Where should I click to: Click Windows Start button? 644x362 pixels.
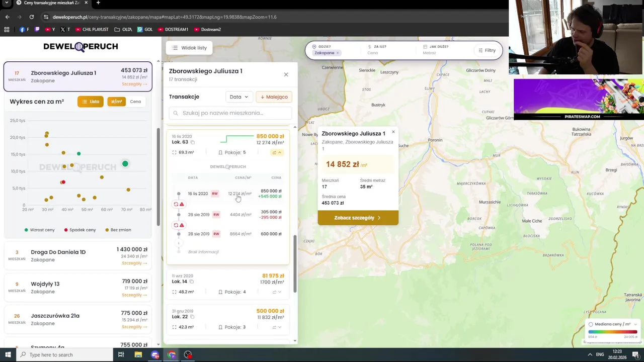coord(8,355)
